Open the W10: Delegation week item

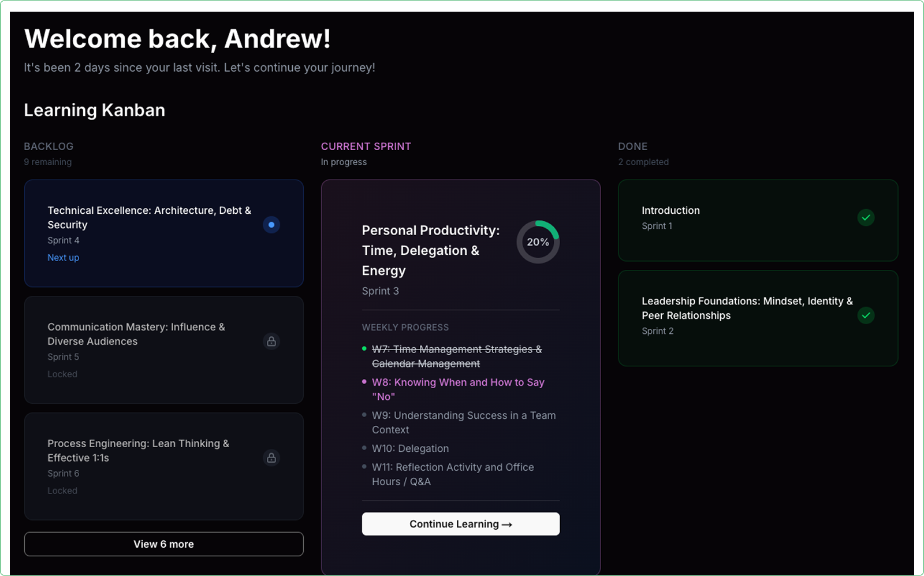(x=410, y=448)
